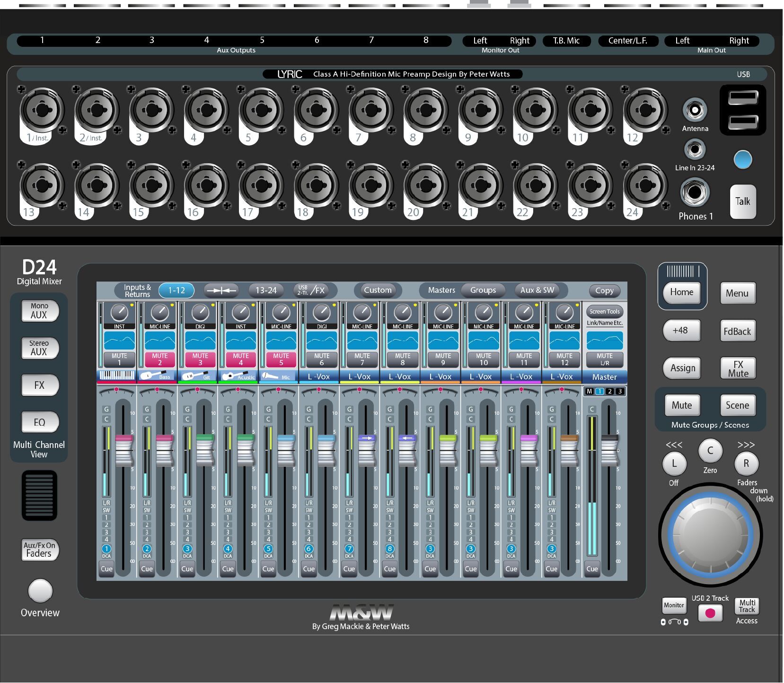Switch to the Masters tab

(441, 290)
